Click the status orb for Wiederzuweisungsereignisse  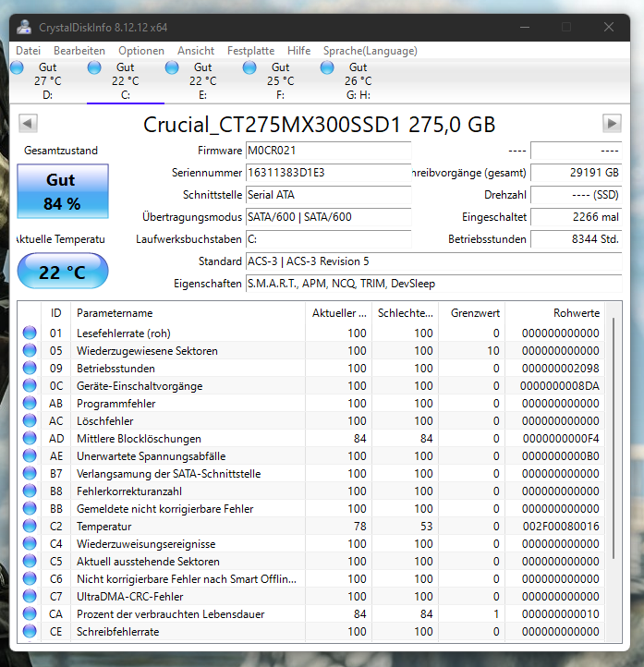(30, 543)
